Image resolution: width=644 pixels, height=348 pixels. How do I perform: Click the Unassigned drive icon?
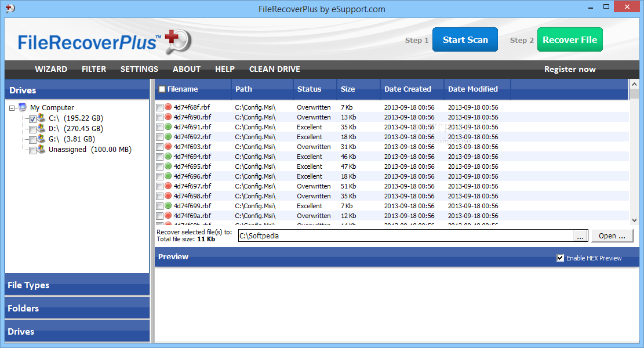[42, 149]
